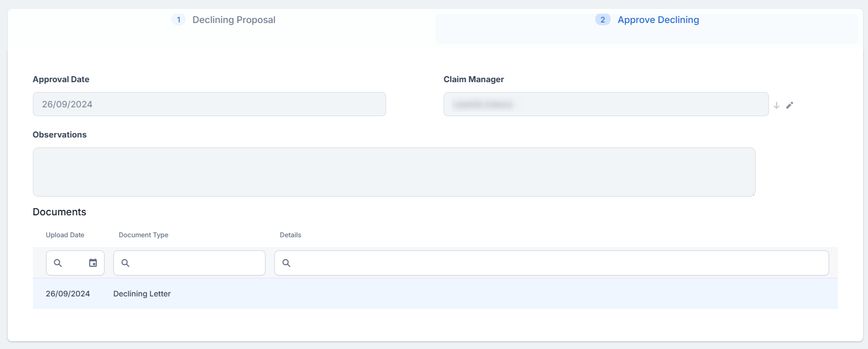Click inside the Observations text area
Viewport: 868px width, 349px height.
pyautogui.click(x=394, y=171)
